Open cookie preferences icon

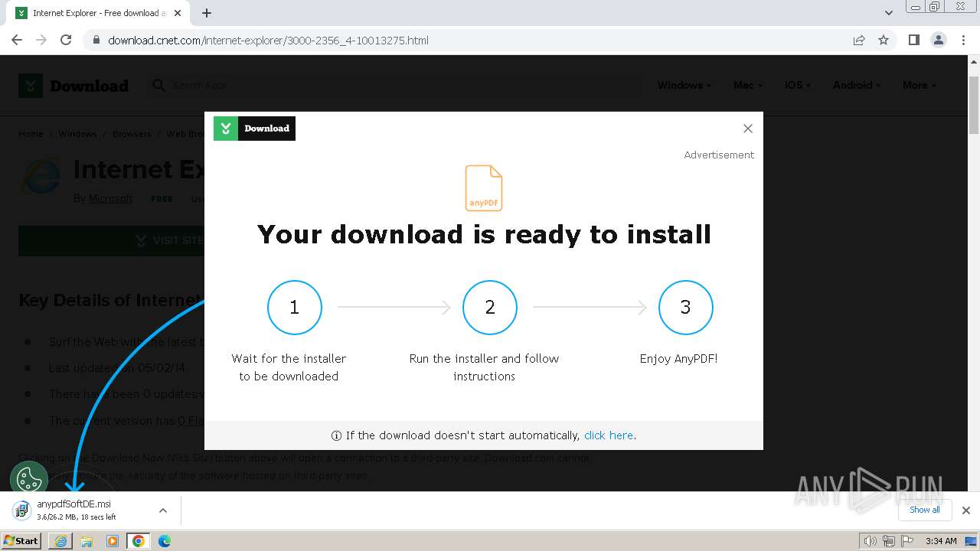(x=29, y=480)
